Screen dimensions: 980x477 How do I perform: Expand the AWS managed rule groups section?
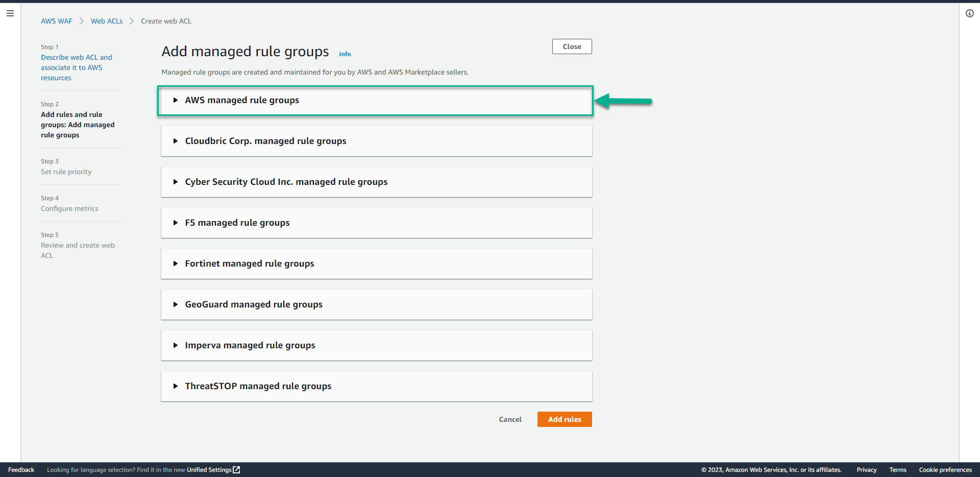[x=241, y=100]
